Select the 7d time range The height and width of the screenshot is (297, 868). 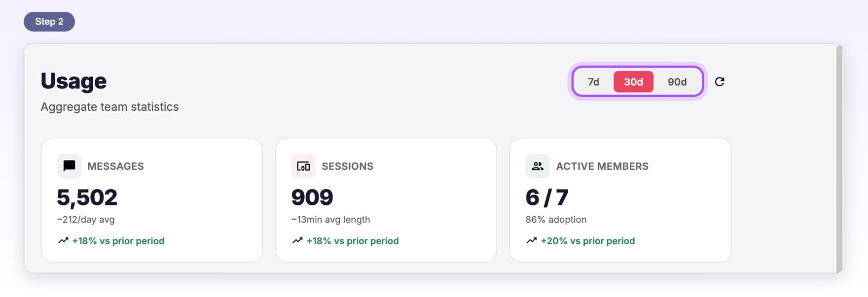tap(593, 82)
